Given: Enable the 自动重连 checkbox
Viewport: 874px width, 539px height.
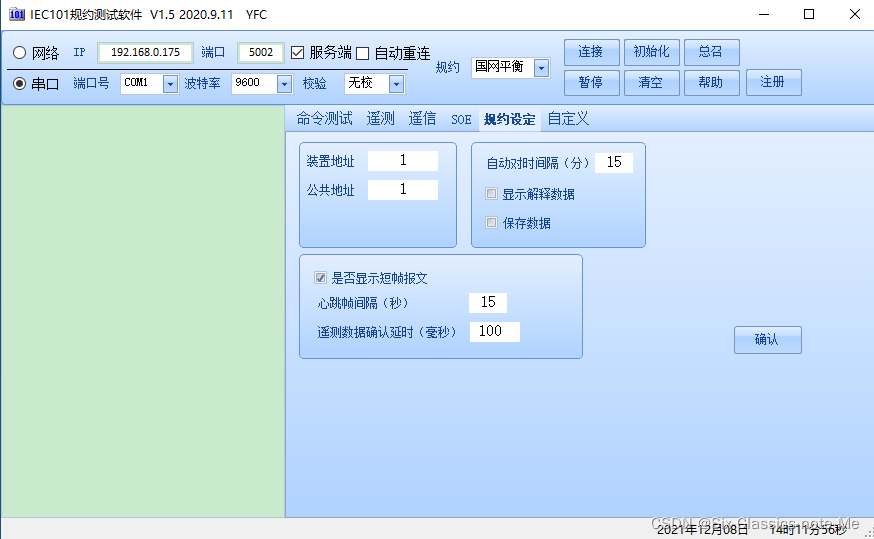Looking at the screenshot, I should tap(363, 54).
